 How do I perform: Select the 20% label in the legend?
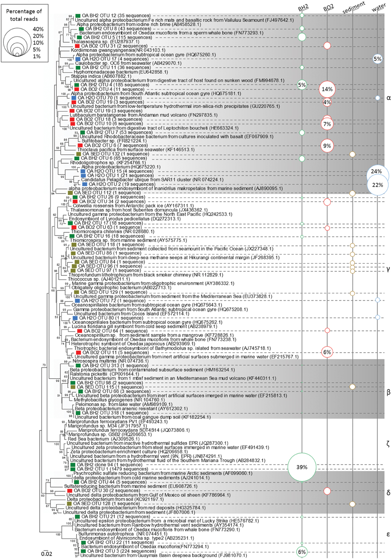[x=38, y=36]
